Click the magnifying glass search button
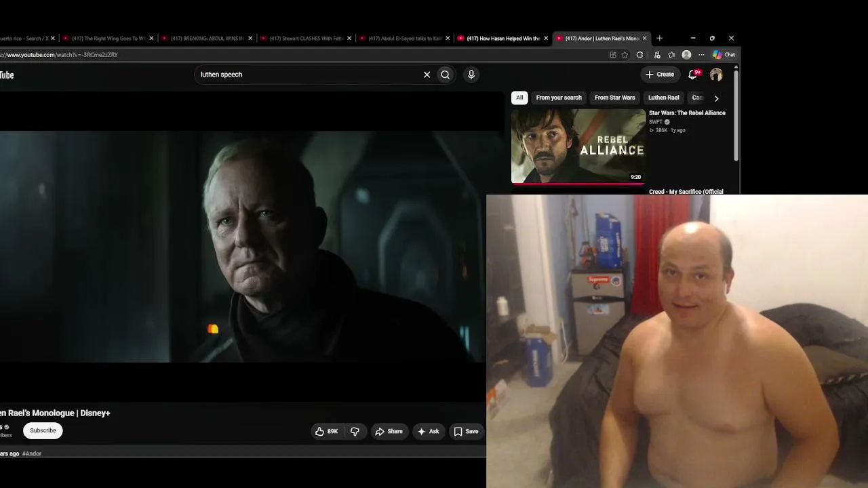Image resolution: width=868 pixels, height=488 pixels. 445,75
